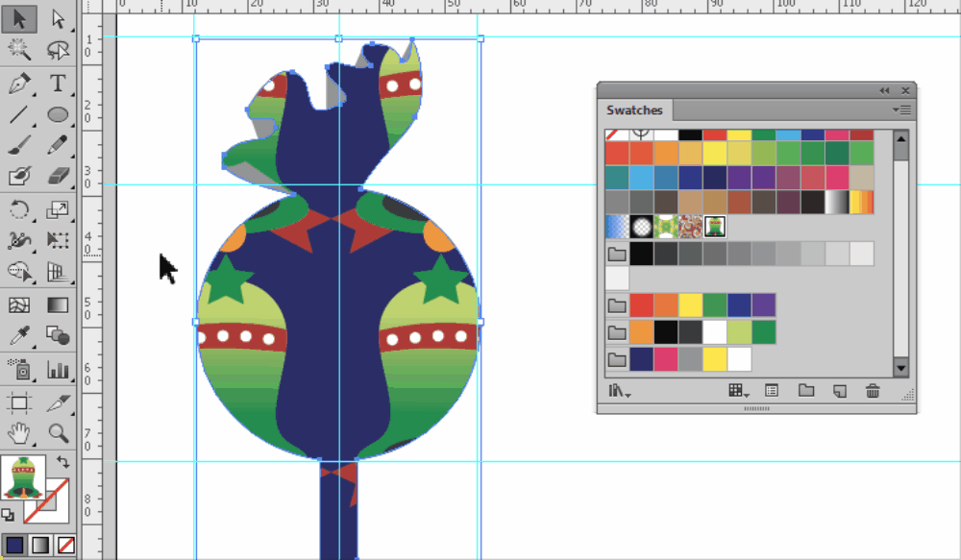
Task: Select the Free Transform tool
Action: [58, 240]
